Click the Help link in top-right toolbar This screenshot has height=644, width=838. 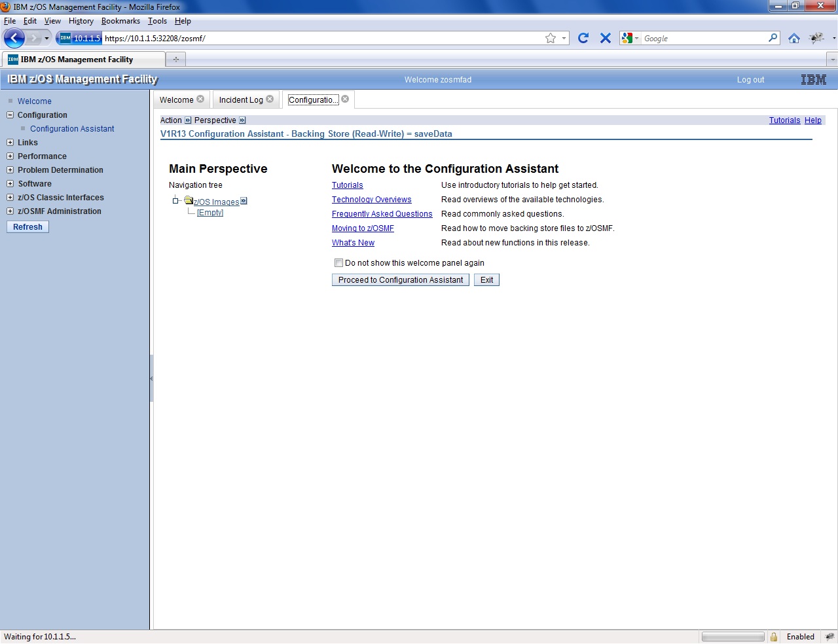[x=813, y=120]
